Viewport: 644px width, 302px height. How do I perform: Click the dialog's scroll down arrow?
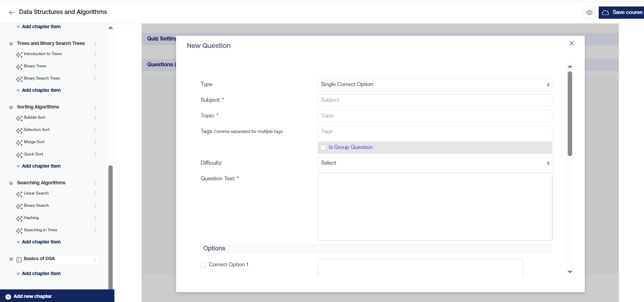pyautogui.click(x=570, y=272)
